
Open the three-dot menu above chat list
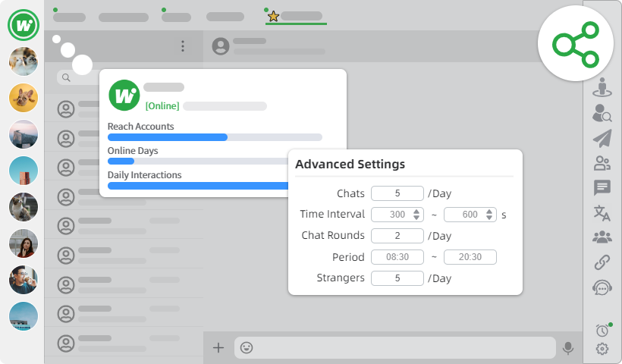pyautogui.click(x=182, y=46)
